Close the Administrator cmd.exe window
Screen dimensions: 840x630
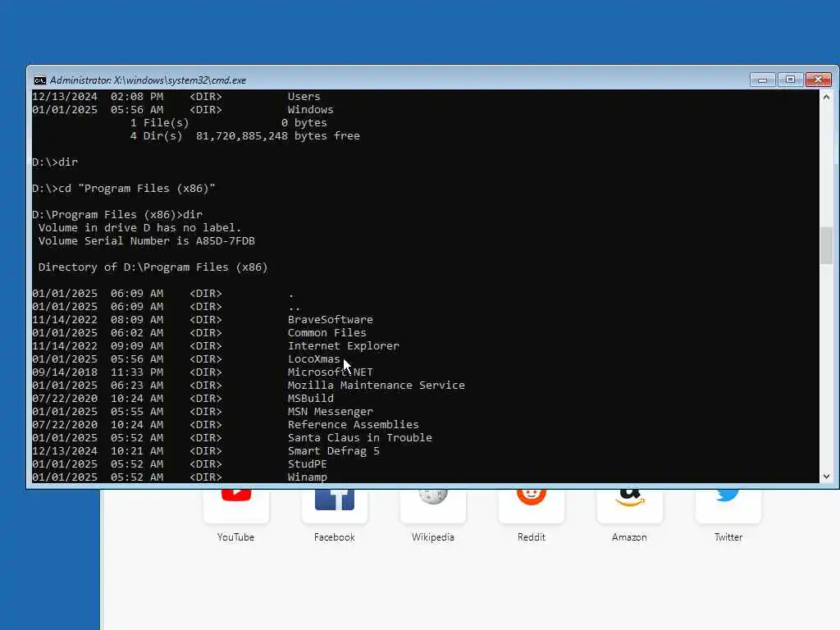(818, 80)
